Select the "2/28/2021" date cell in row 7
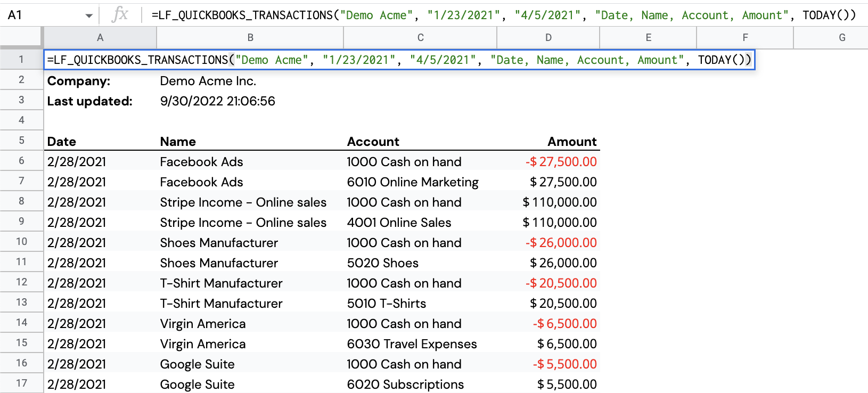The height and width of the screenshot is (393, 868). [x=100, y=182]
